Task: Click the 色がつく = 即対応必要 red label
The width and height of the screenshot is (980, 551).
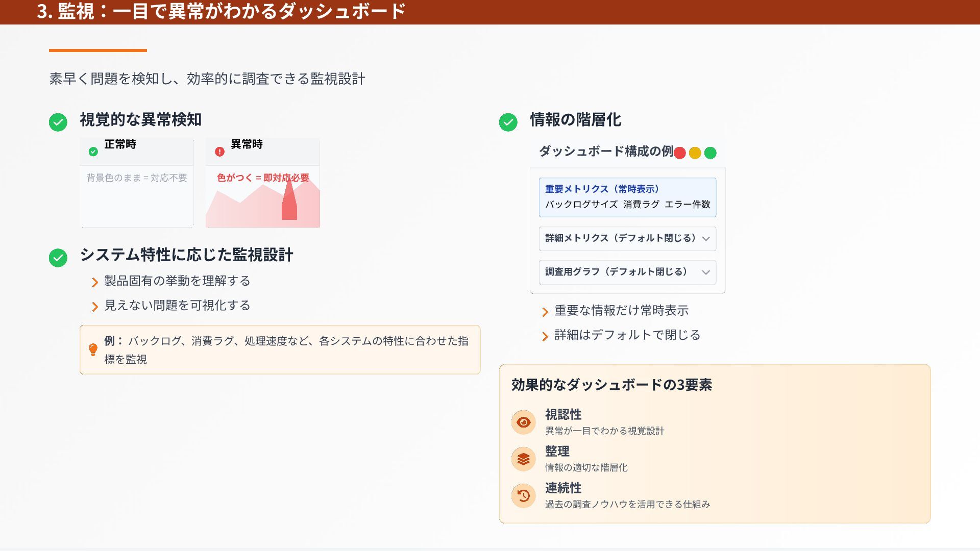Action: 263,178
